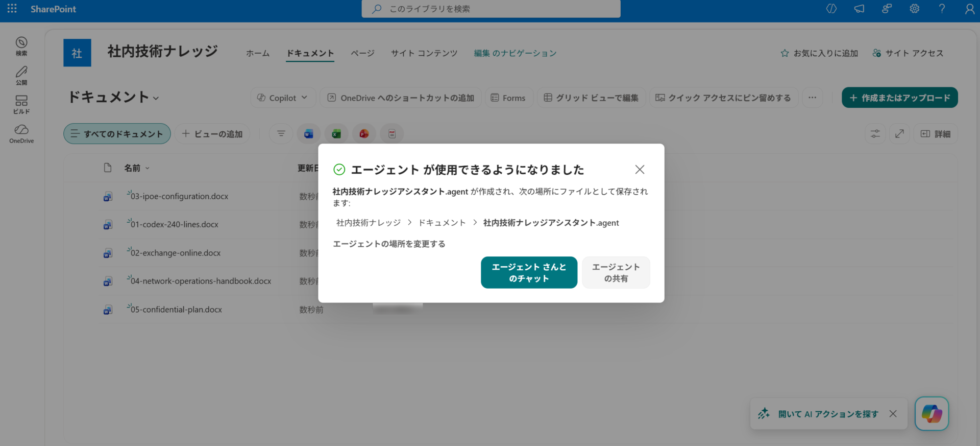
Task: Open the more commands ellipsis
Action: 812,98
